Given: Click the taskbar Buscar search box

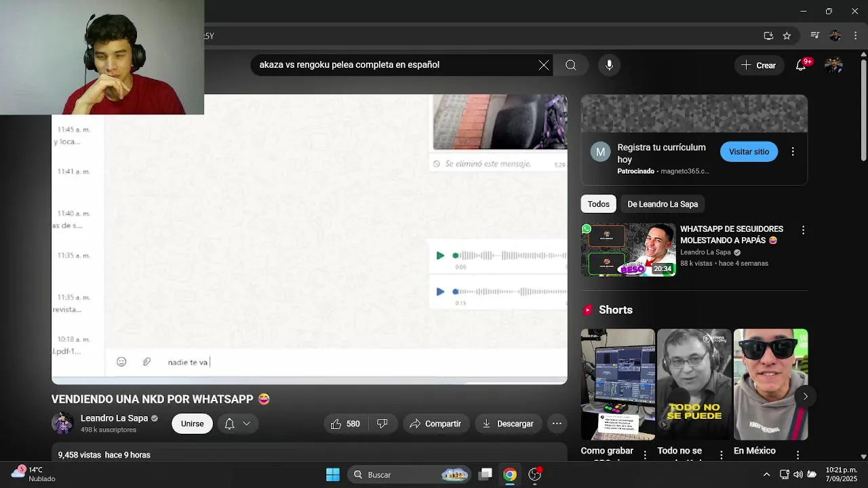Looking at the screenshot, I should click(x=409, y=474).
